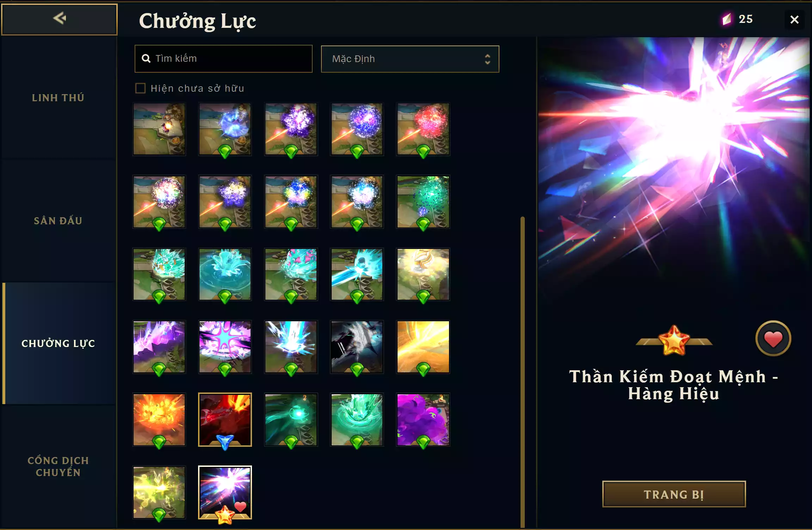Click the purple currency shard icon
Screen dimensions: 812x530
(727, 19)
